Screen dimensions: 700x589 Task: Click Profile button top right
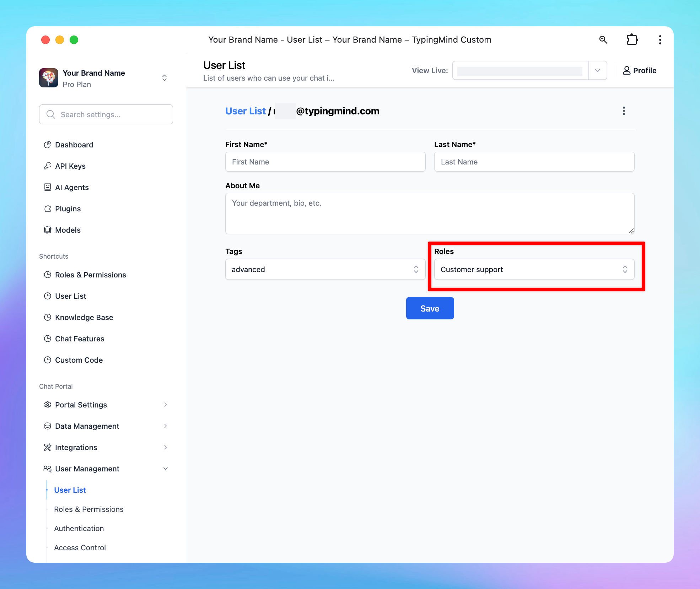coord(639,70)
